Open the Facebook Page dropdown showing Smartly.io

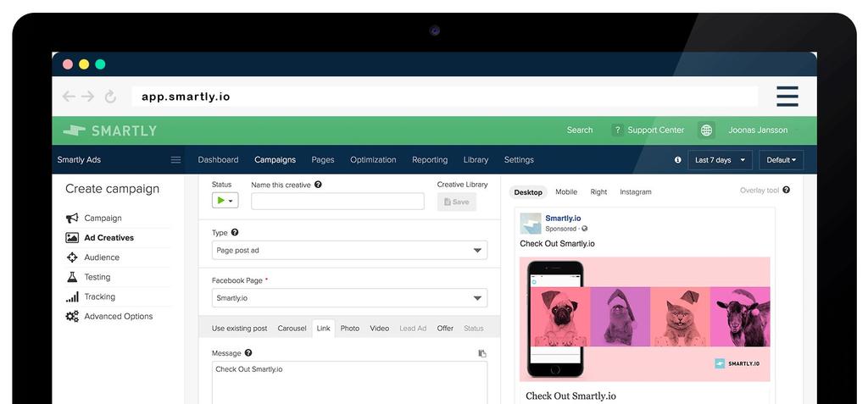(349, 298)
